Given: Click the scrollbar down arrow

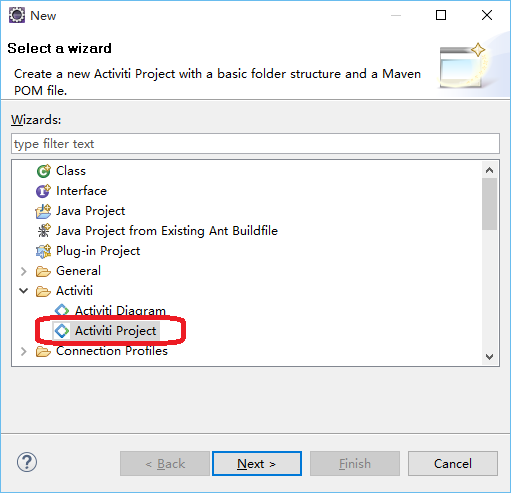Looking at the screenshot, I should tap(489, 357).
